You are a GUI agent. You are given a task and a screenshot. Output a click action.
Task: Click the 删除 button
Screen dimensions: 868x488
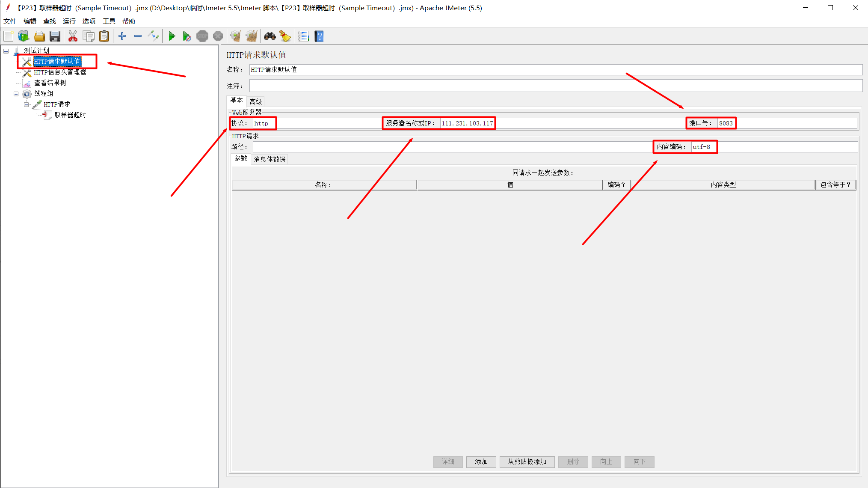point(573,462)
